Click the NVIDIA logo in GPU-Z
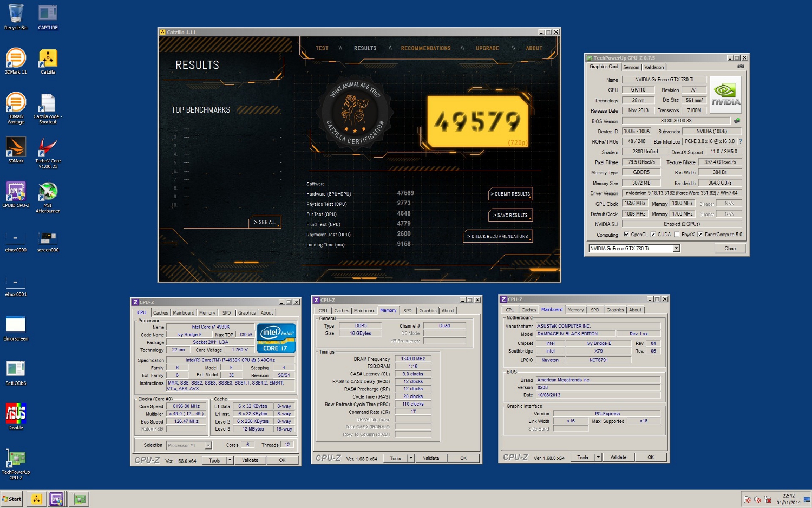812x508 pixels. 725,95
